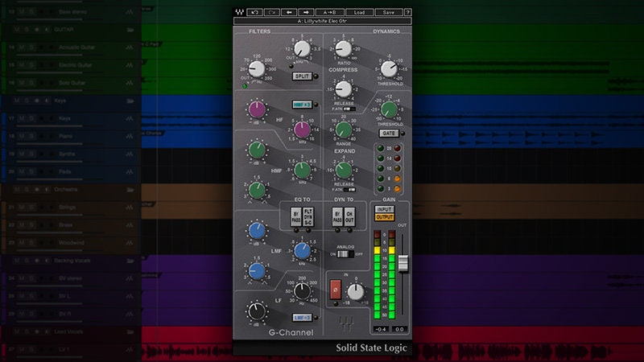Screen dimensions: 644x362
Task: Copy setup with the A→B button
Action: click(x=330, y=12)
